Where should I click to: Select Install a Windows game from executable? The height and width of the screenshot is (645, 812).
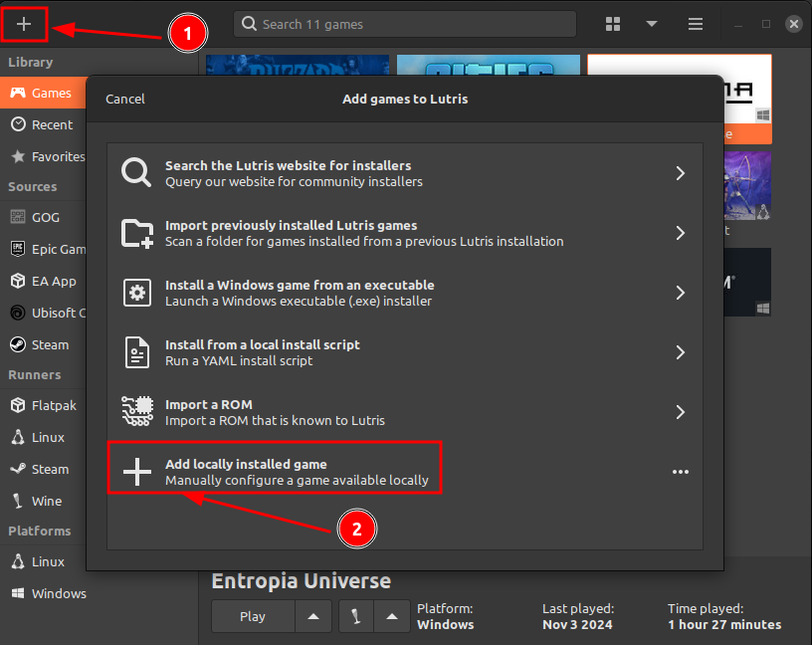404,293
